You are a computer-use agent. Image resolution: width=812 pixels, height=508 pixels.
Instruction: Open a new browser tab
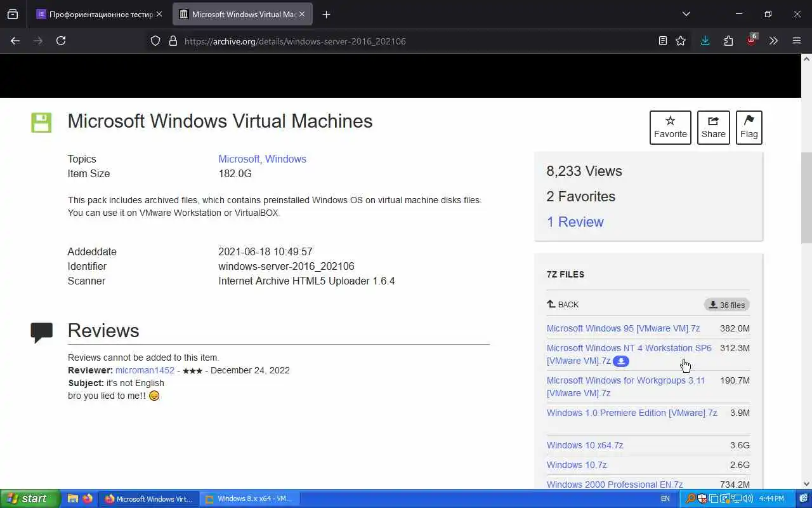pyautogui.click(x=326, y=14)
